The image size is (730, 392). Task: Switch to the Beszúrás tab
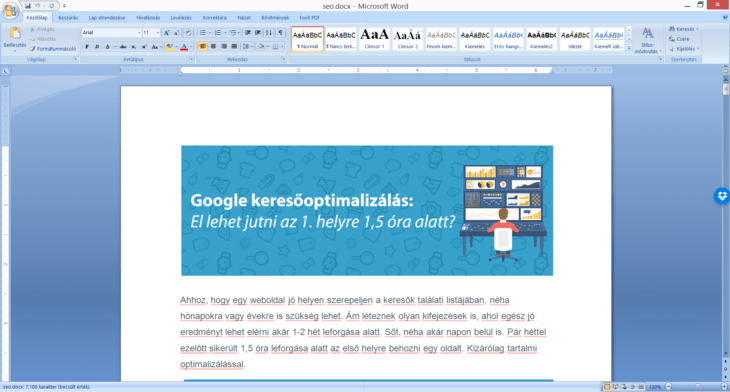[x=68, y=18]
